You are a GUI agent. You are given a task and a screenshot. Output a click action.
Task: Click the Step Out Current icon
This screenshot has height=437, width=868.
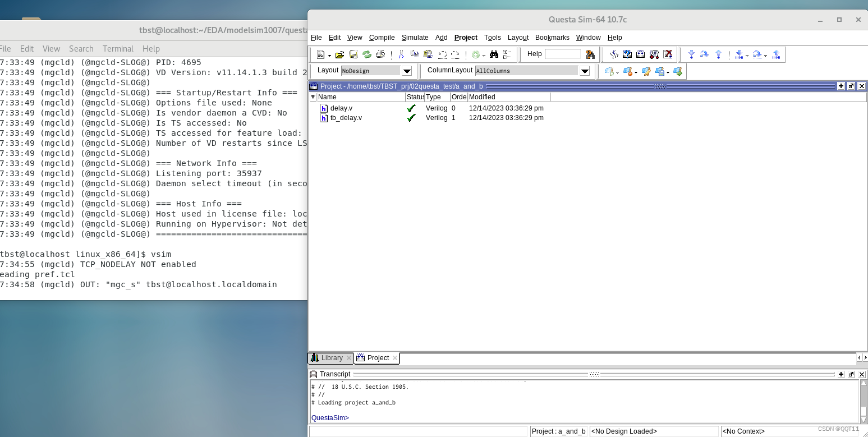777,54
